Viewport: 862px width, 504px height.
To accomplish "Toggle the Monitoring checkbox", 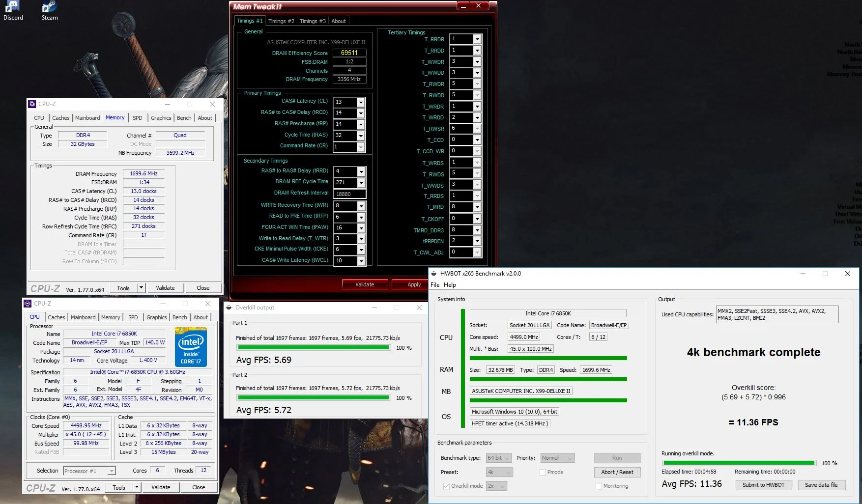I will pos(599,486).
